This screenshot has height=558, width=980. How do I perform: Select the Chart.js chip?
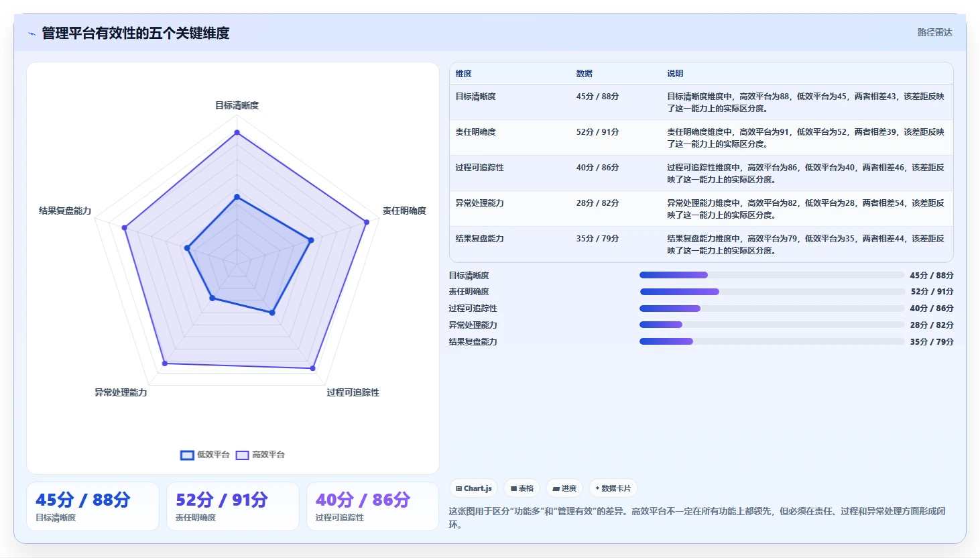pos(473,488)
